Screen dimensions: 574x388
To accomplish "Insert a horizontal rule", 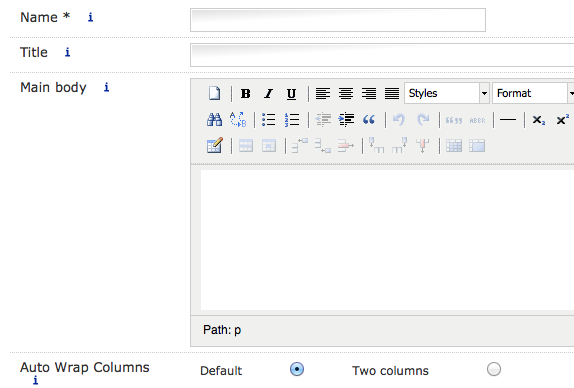I will 508,120.
